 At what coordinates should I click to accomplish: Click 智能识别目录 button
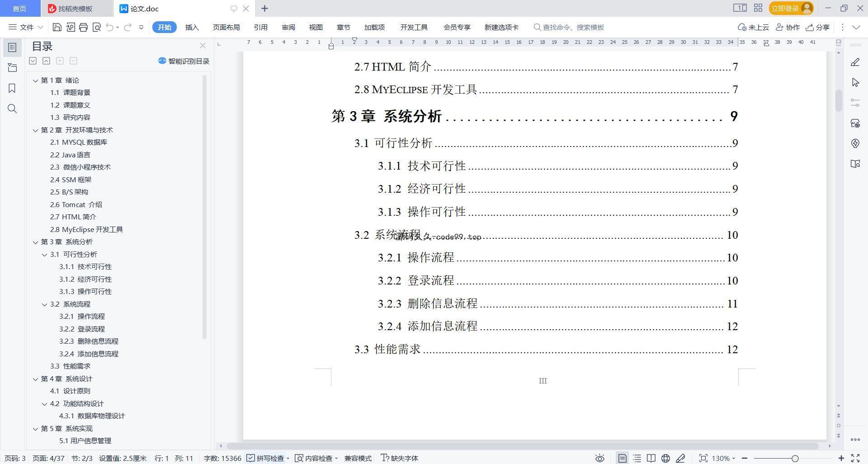184,61
